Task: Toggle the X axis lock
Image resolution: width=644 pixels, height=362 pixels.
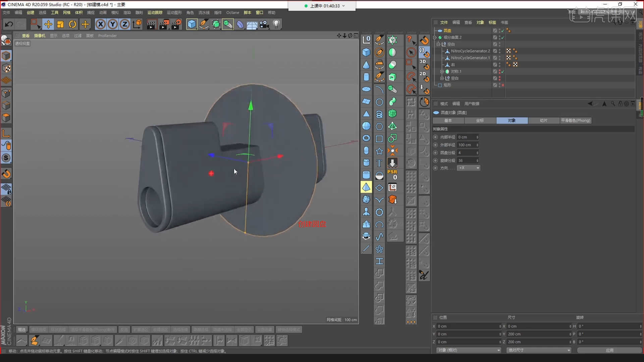Action: click(101, 24)
